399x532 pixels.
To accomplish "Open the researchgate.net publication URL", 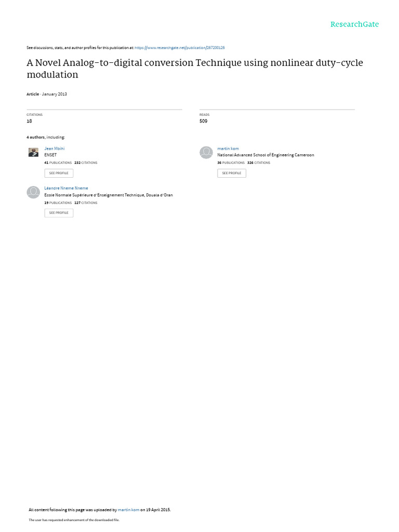I will (179, 48).
